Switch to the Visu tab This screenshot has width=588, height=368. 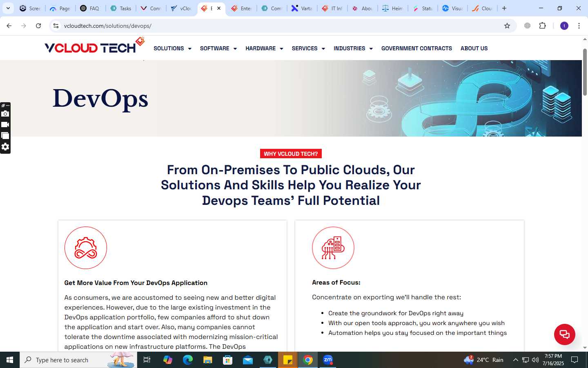click(453, 8)
